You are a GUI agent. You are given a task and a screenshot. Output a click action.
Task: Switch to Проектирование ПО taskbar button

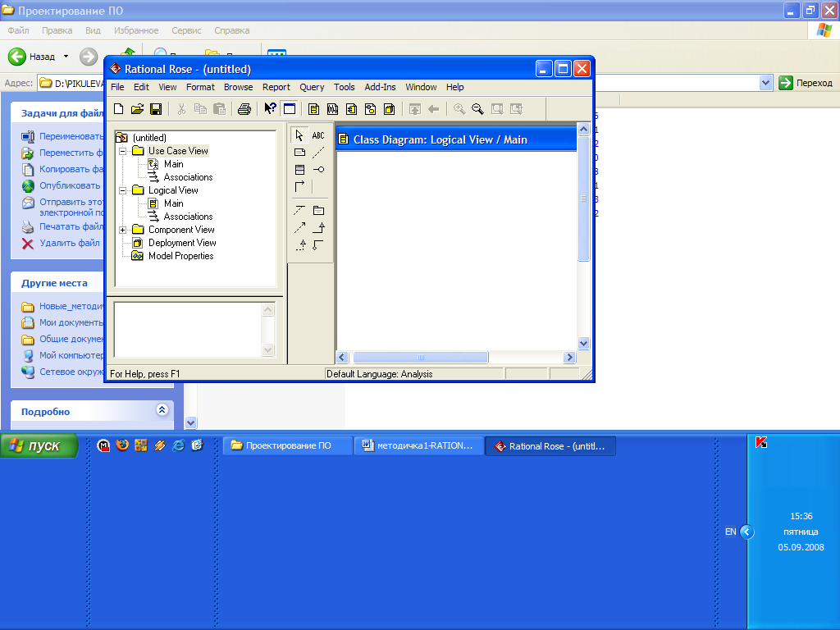pos(287,445)
